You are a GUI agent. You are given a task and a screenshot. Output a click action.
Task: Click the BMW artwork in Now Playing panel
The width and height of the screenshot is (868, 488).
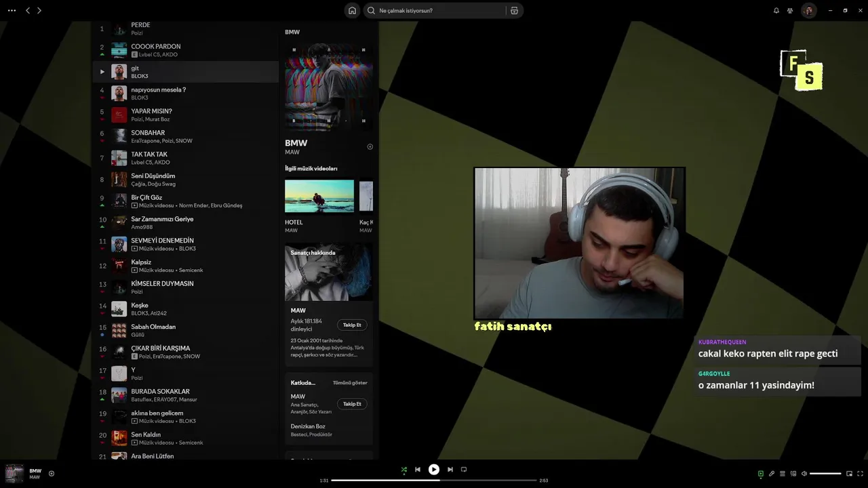click(x=329, y=87)
